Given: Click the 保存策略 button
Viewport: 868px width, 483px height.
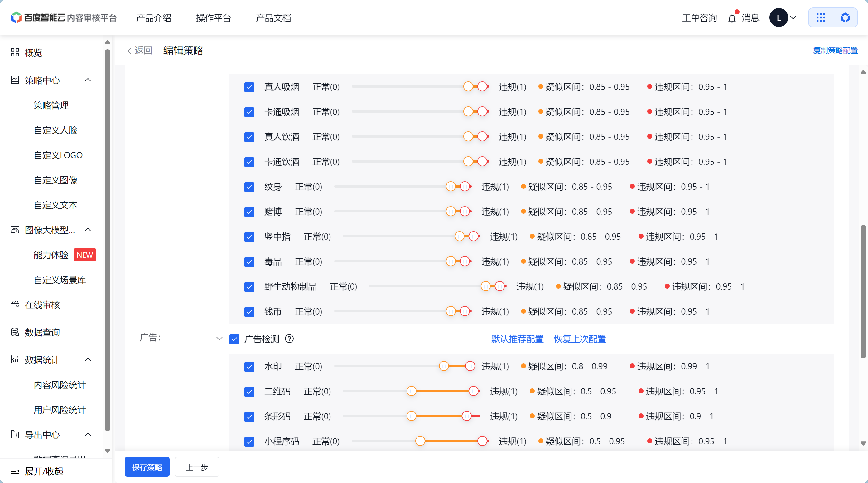Looking at the screenshot, I should [x=147, y=467].
